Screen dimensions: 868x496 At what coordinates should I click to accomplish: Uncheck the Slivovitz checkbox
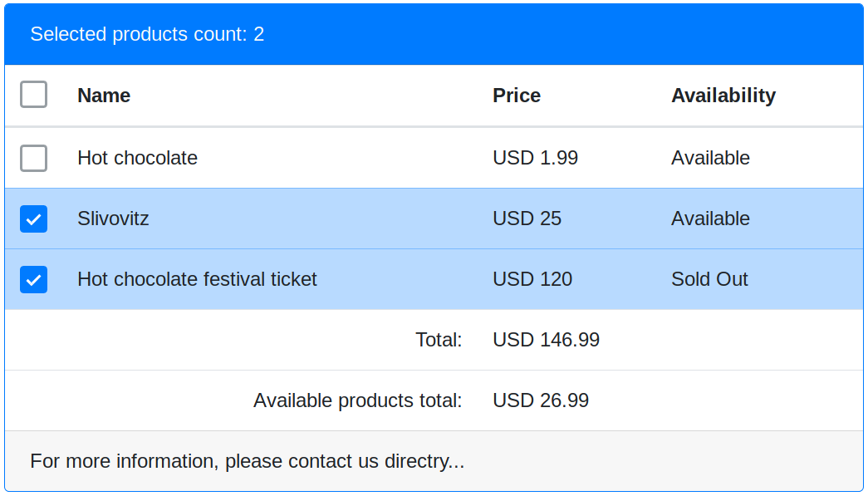pos(33,219)
